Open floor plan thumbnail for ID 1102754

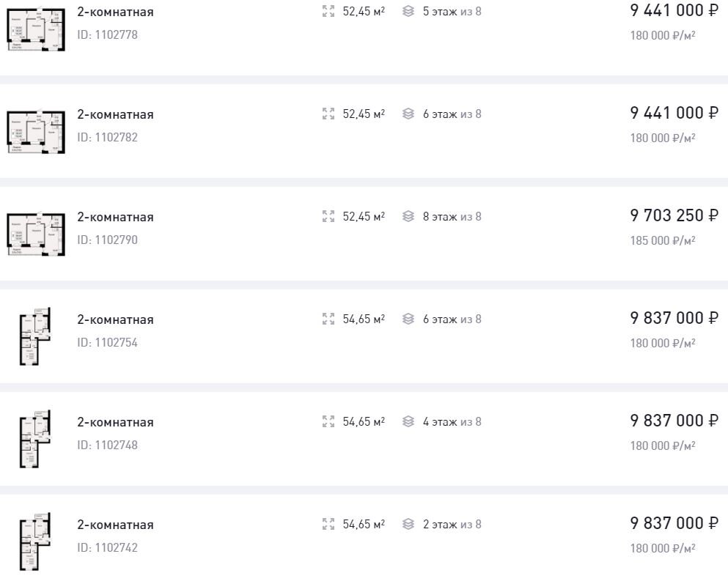[34, 336]
